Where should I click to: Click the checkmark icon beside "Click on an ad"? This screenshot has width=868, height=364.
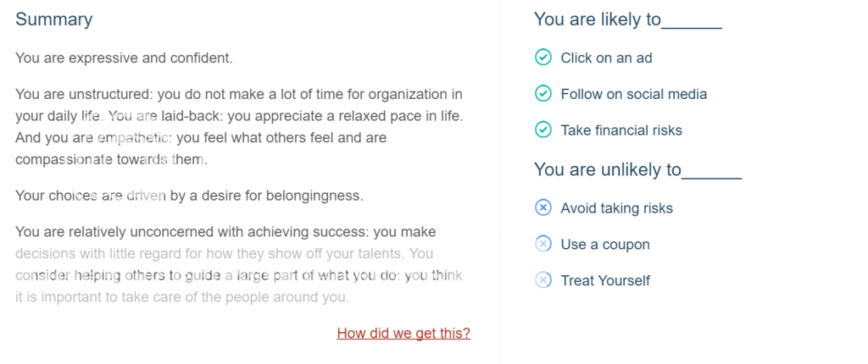(x=543, y=58)
